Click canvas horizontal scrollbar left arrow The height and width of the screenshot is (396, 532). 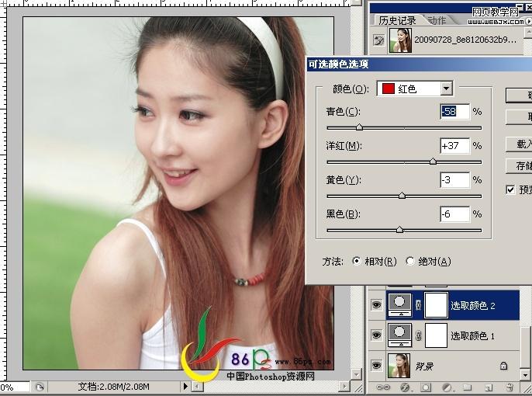(x=197, y=387)
